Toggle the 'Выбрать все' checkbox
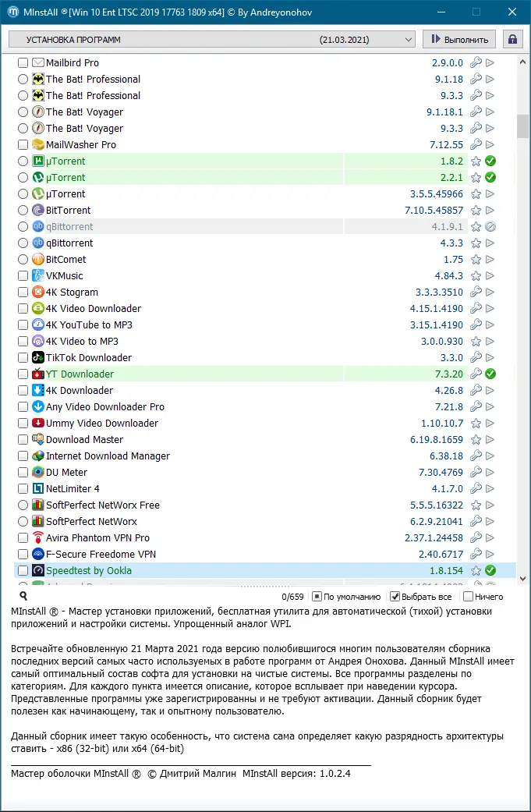Screen dimensions: 531x812 (395, 597)
